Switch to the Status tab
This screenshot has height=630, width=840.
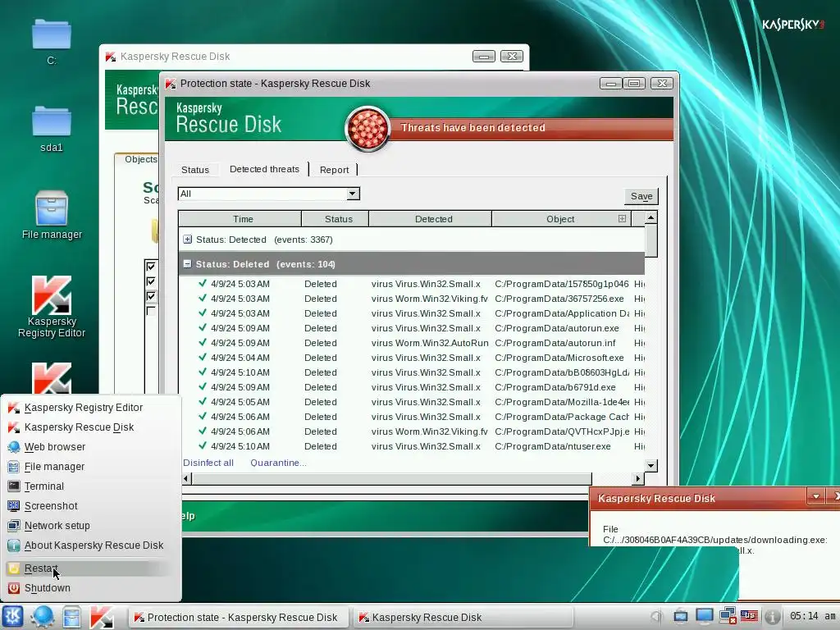tap(195, 170)
